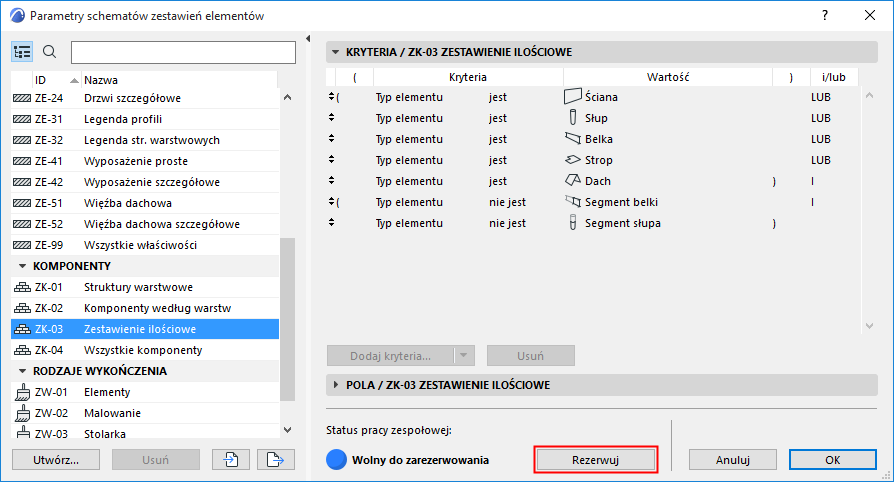The image size is (894, 482).
Task: Click the Ściana wall icon in criteria
Action: point(573,97)
